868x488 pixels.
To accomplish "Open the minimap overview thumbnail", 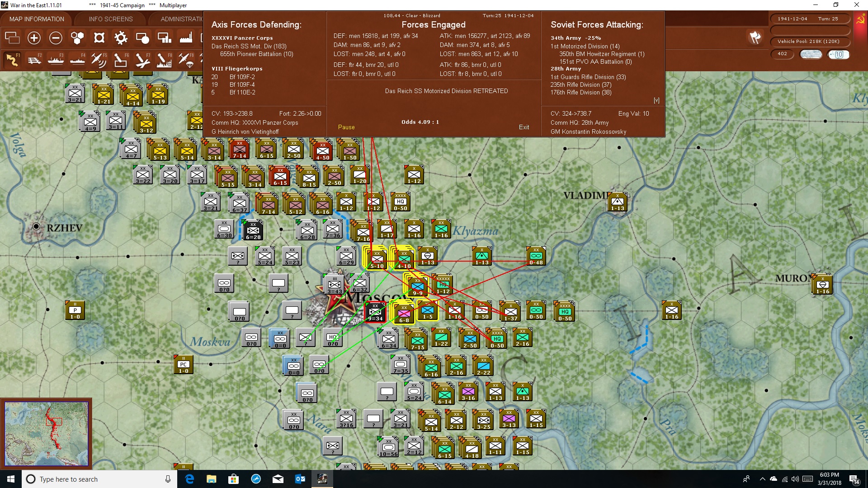I will [x=46, y=434].
